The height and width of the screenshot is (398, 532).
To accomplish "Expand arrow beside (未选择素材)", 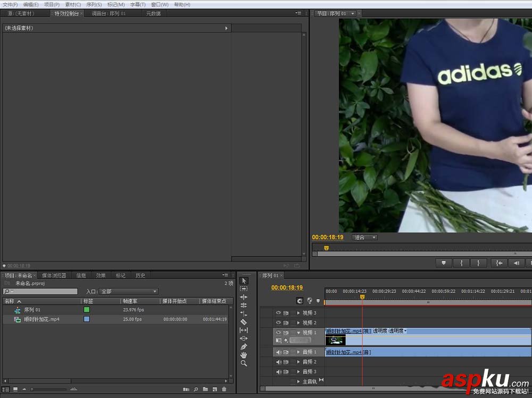I will (x=226, y=28).
